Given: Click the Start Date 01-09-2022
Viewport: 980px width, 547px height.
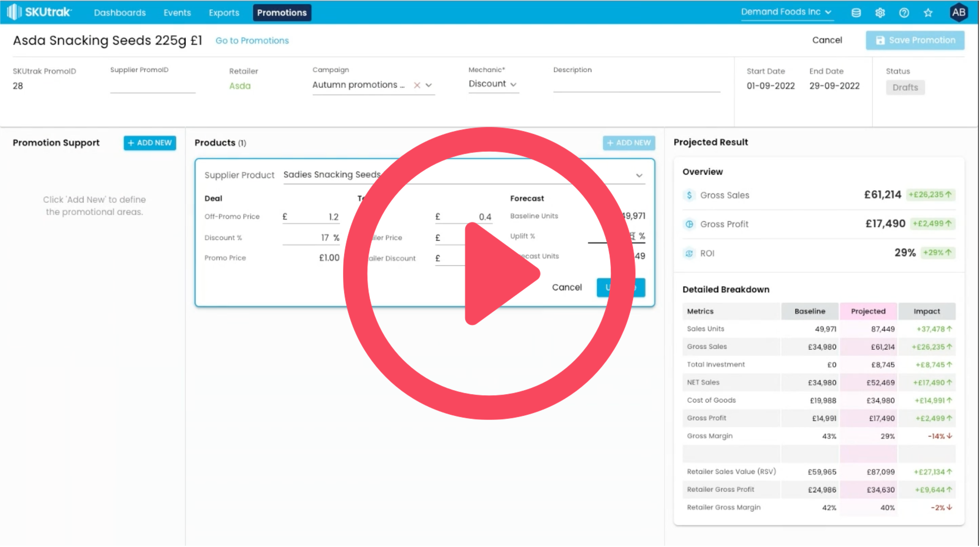Looking at the screenshot, I should (x=770, y=86).
